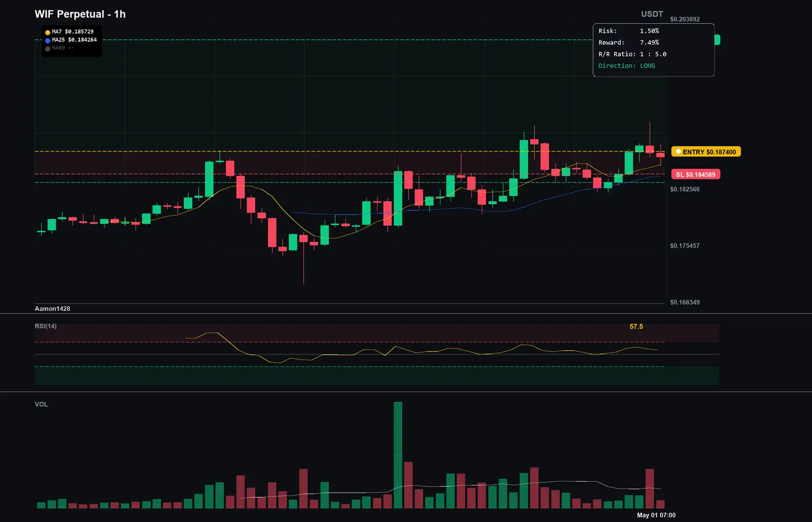Click the RSI value 57.5
The height and width of the screenshot is (522, 812).
coord(636,327)
